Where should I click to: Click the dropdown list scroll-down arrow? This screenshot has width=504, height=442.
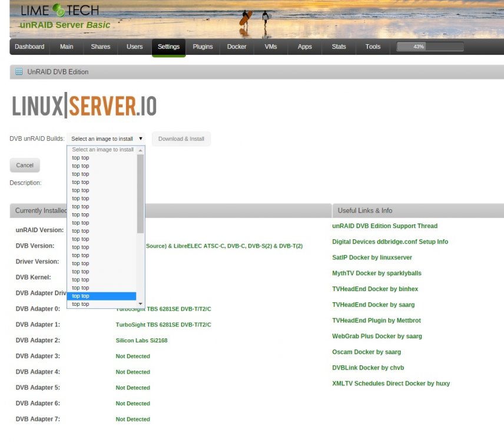tap(141, 304)
